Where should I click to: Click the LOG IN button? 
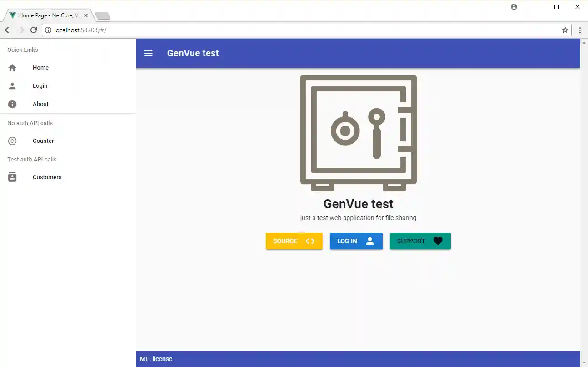pyautogui.click(x=356, y=241)
